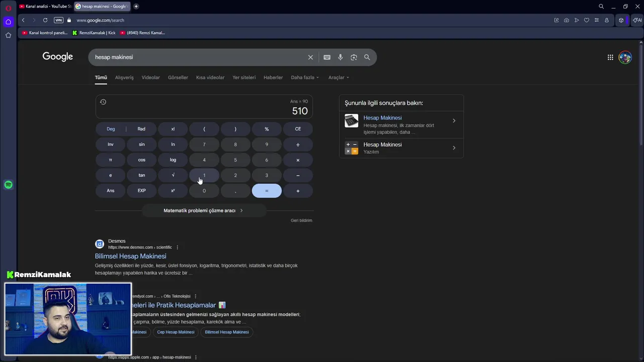The width and height of the screenshot is (644, 362).
Task: Click the calculator factorial x! key
Action: coord(173,129)
